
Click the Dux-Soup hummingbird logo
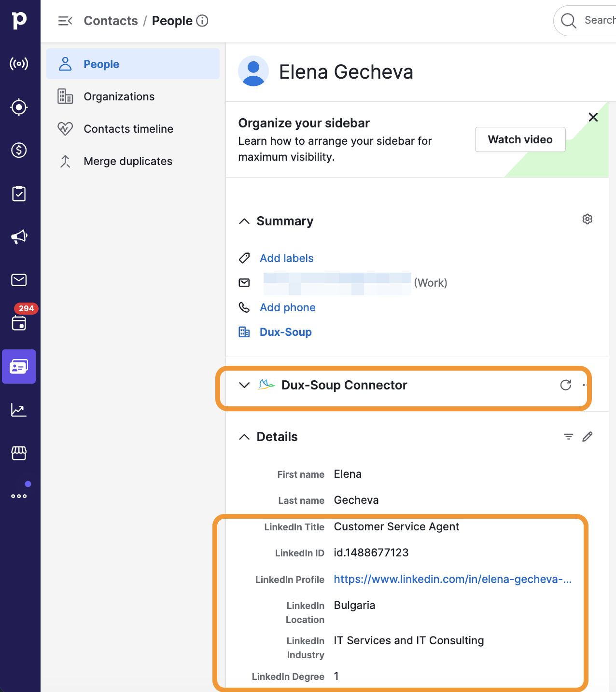[x=266, y=385]
